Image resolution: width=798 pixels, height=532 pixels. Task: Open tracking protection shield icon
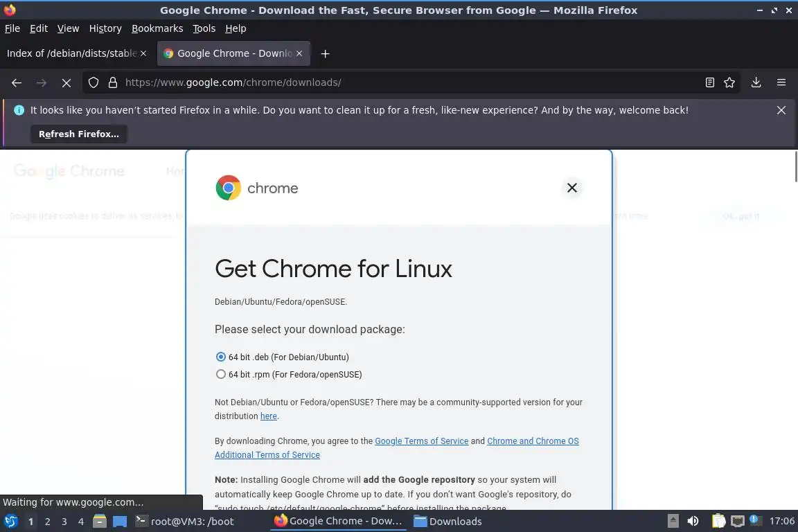pyautogui.click(x=93, y=82)
